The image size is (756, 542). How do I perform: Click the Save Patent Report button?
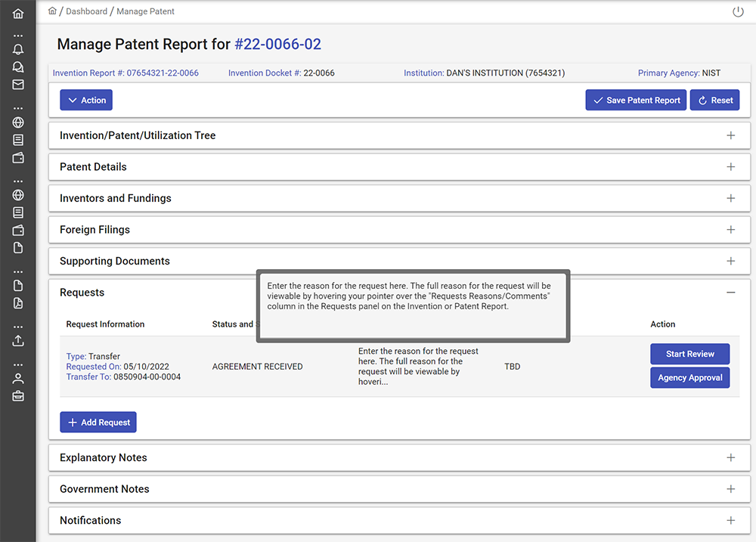pos(635,101)
